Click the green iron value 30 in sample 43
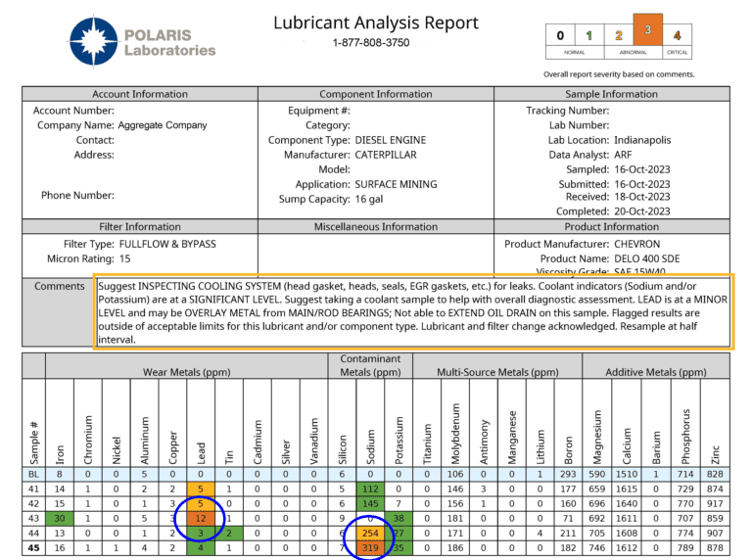The image size is (752, 560). pos(60,518)
